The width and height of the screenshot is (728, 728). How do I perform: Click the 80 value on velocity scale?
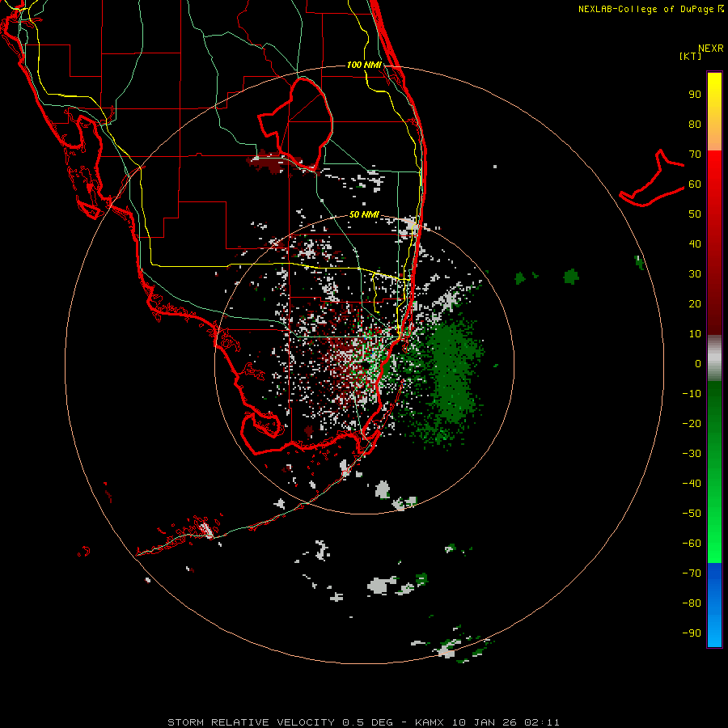(x=695, y=125)
